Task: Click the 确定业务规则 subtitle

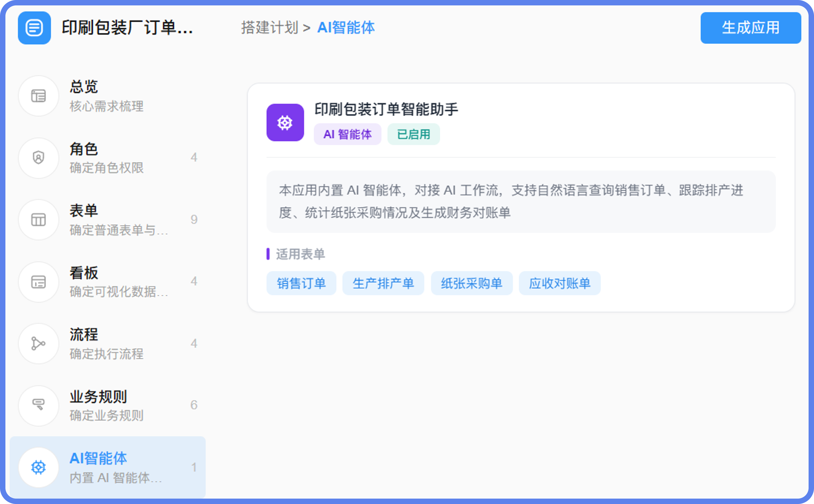Action: point(107,416)
